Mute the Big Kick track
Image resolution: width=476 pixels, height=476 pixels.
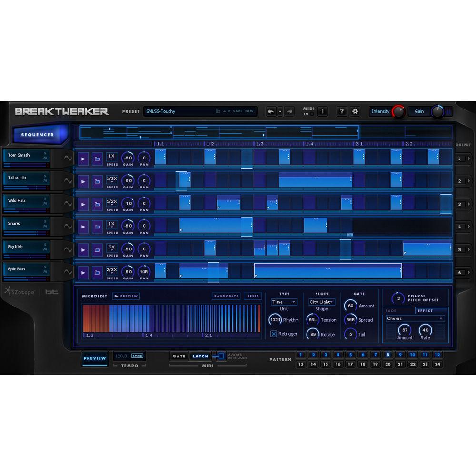tap(44, 249)
